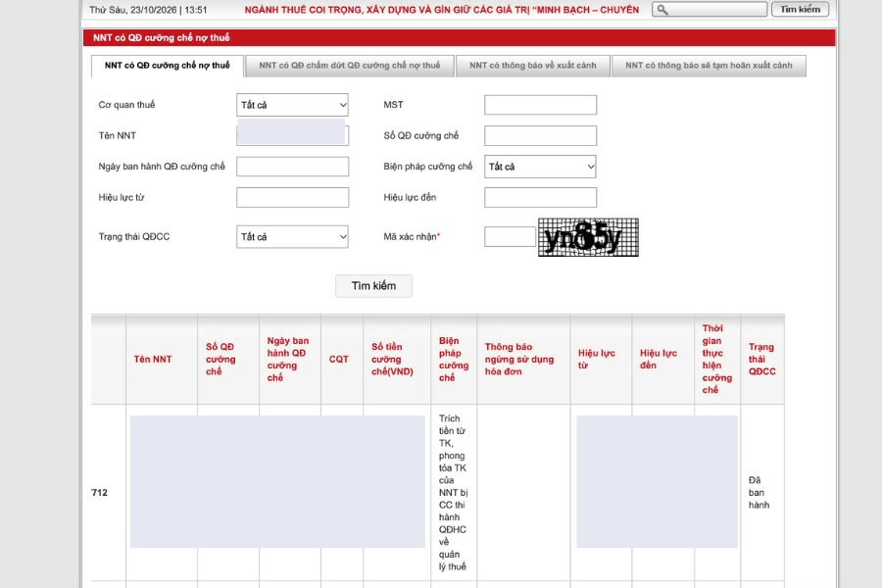Click the 'Trích tiền từ TK' enforcement measure cell
The width and height of the screenshot is (882, 588).
pos(453,492)
